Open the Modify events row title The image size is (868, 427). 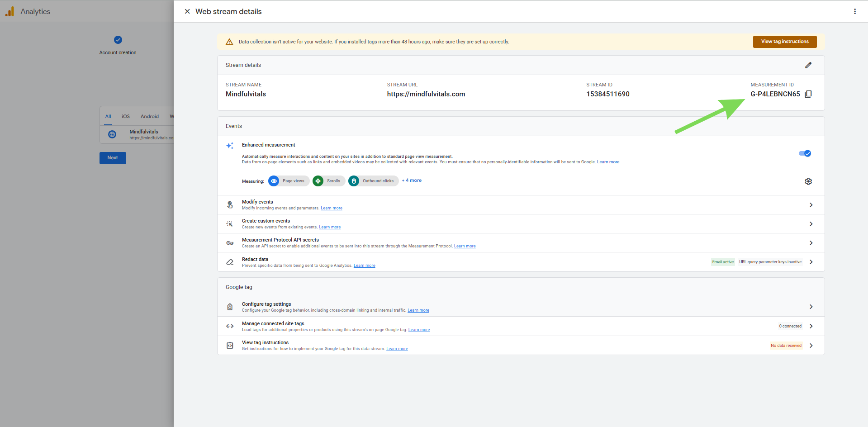point(257,202)
